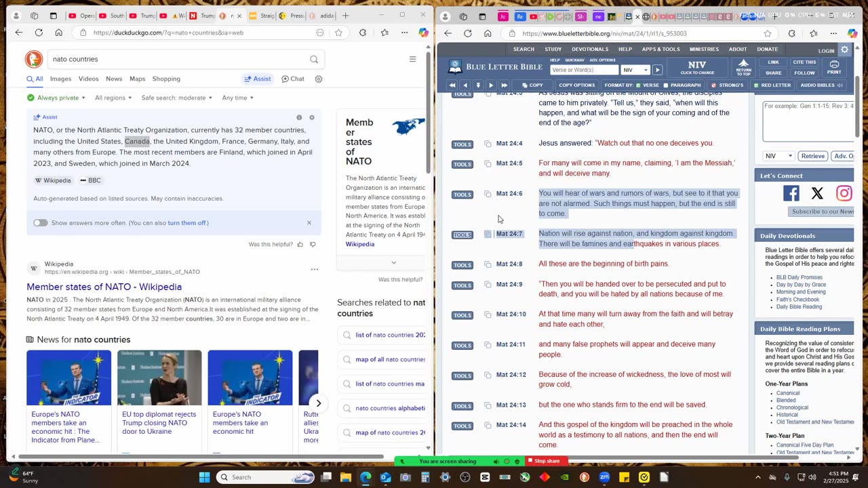This screenshot has height=488, width=868.
Task: Expand the NATO Wikipedia info panel
Action: coord(393,263)
